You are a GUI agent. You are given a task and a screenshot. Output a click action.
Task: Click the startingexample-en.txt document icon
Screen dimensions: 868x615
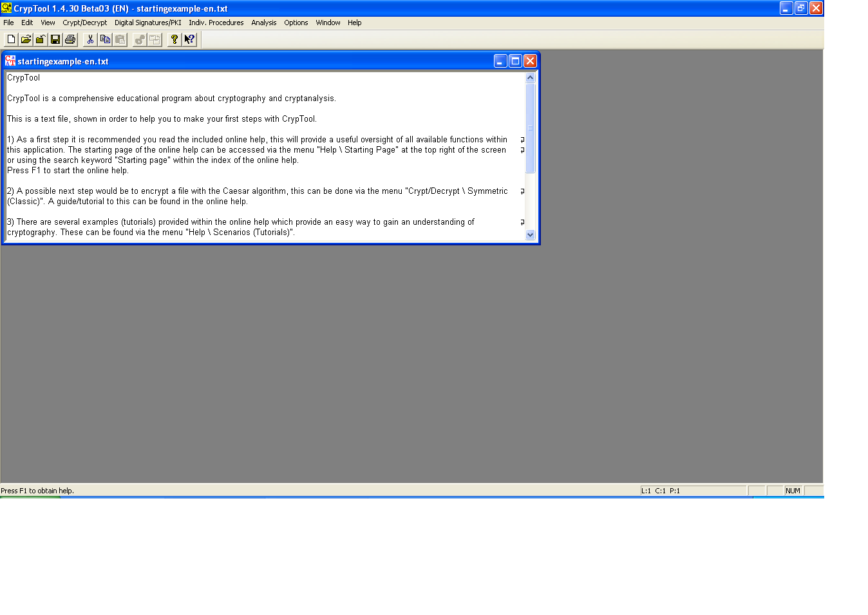[x=10, y=61]
